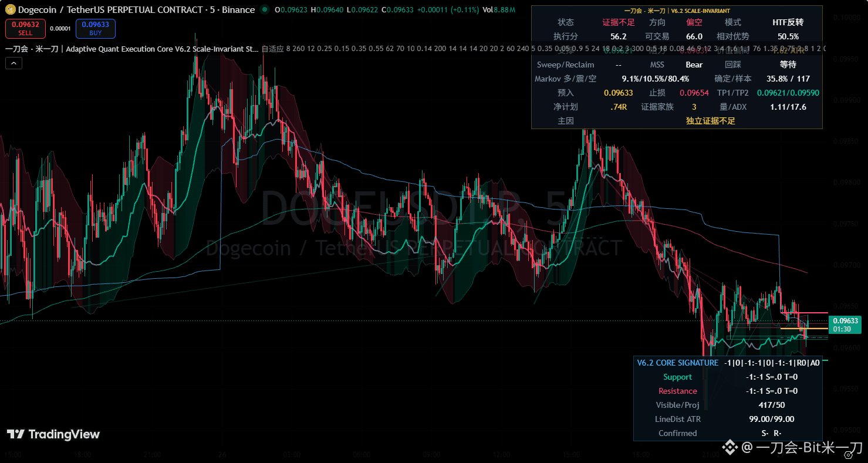The width and height of the screenshot is (868, 463).
Task: Select the V6.2 CORE SIGNATURE table header
Action: [x=677, y=363]
